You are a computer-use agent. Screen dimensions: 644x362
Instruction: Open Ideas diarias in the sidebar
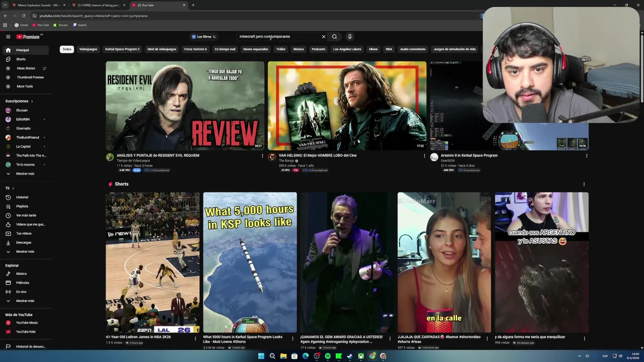pos(26,68)
